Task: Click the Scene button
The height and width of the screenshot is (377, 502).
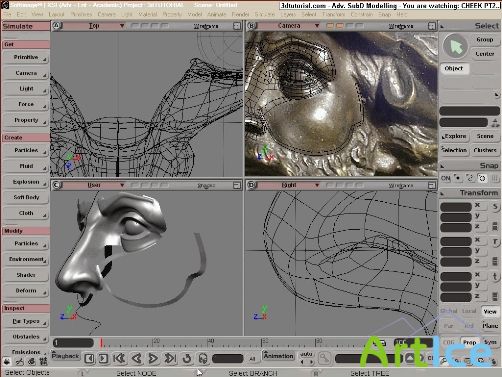Action: 485,136
